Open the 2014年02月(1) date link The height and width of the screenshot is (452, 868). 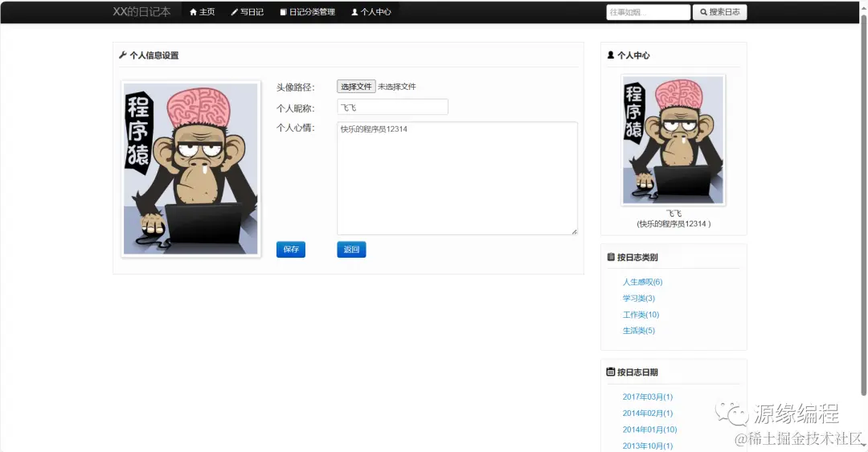[648, 413]
